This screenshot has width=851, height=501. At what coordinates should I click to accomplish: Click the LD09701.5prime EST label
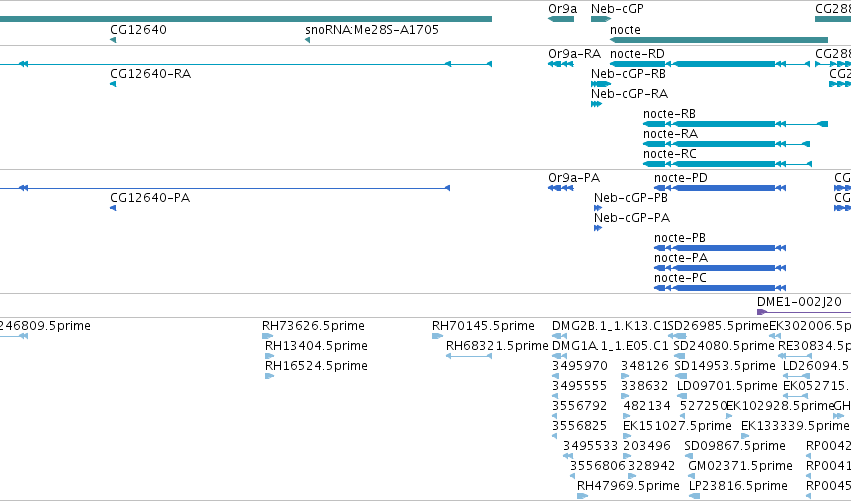click(727, 386)
